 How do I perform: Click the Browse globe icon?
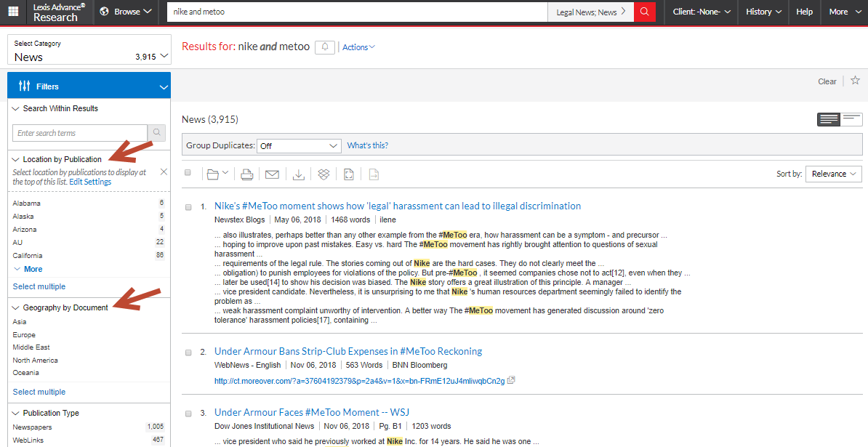(x=104, y=12)
